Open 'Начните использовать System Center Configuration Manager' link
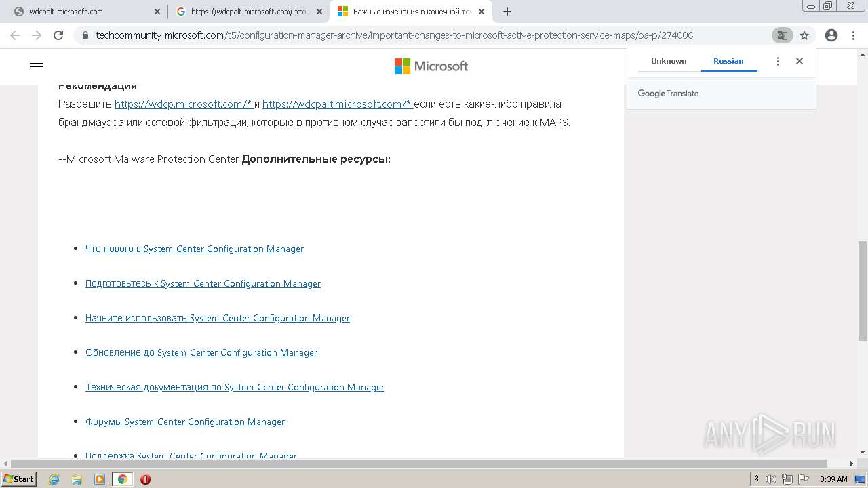Viewport: 868px width, 488px height. click(218, 318)
